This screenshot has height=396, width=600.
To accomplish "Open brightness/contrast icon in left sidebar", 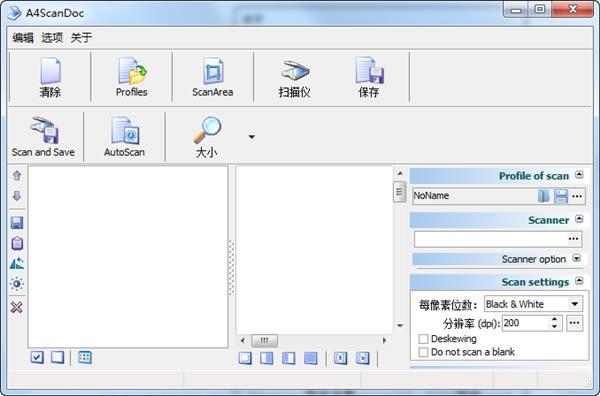I will click(17, 284).
